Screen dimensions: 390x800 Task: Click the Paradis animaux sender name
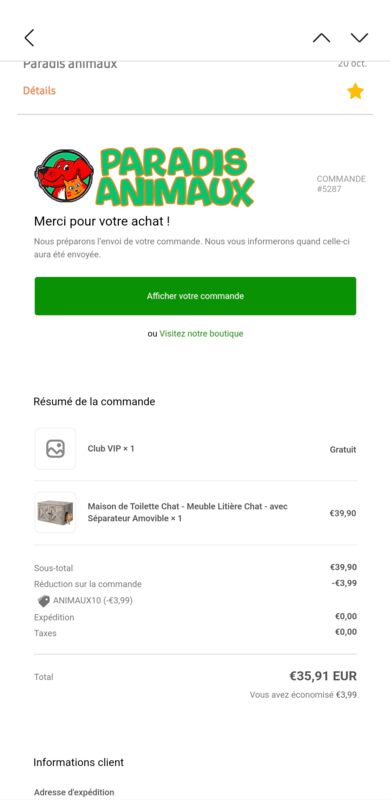pos(70,64)
